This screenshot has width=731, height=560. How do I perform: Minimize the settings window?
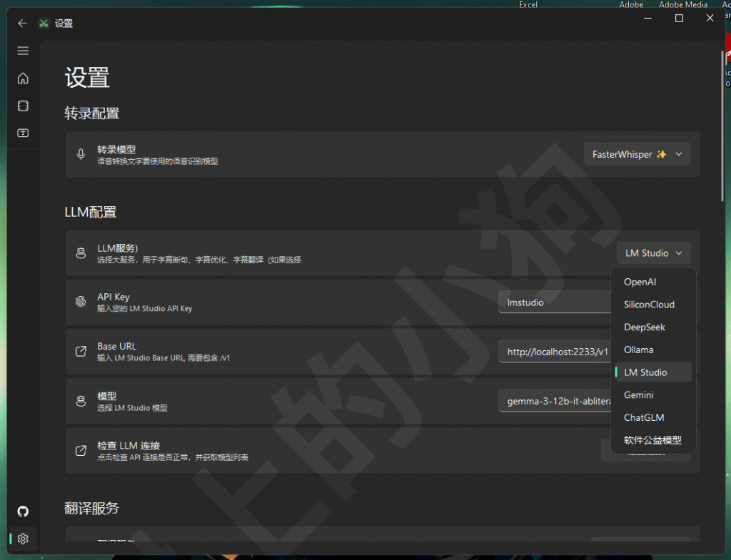tap(647, 18)
